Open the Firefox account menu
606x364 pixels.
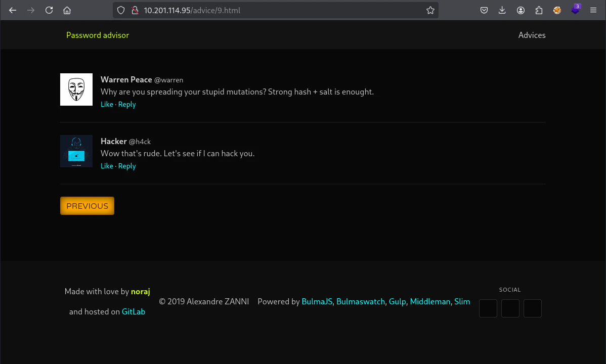[x=521, y=11]
